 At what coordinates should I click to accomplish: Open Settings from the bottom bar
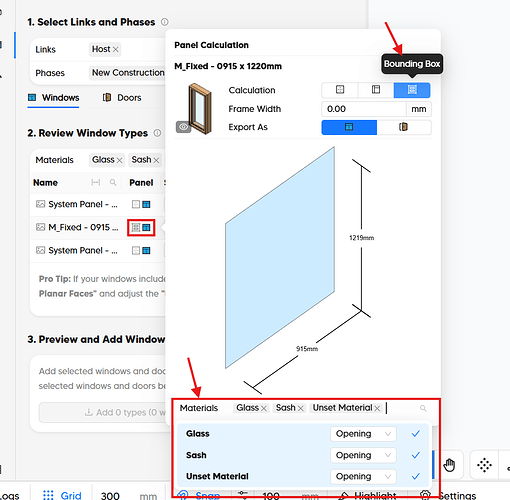tap(448, 495)
